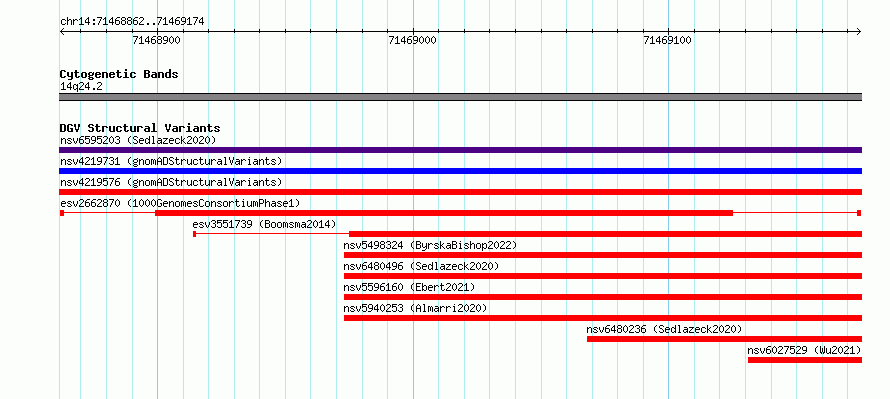This screenshot has width=890, height=399.
Task: Select the dark purple nsv6595203 variant bar
Action: (x=460, y=150)
